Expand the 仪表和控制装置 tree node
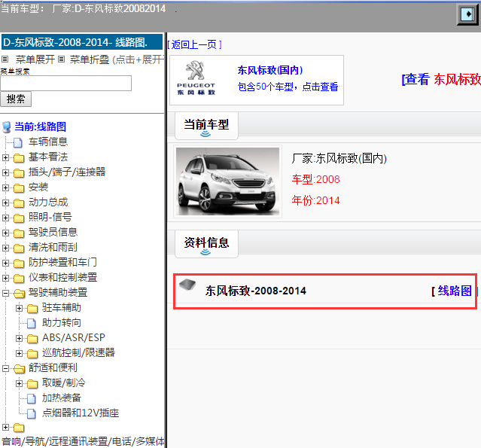This screenshot has width=481, height=448. pyautogui.click(x=5, y=278)
